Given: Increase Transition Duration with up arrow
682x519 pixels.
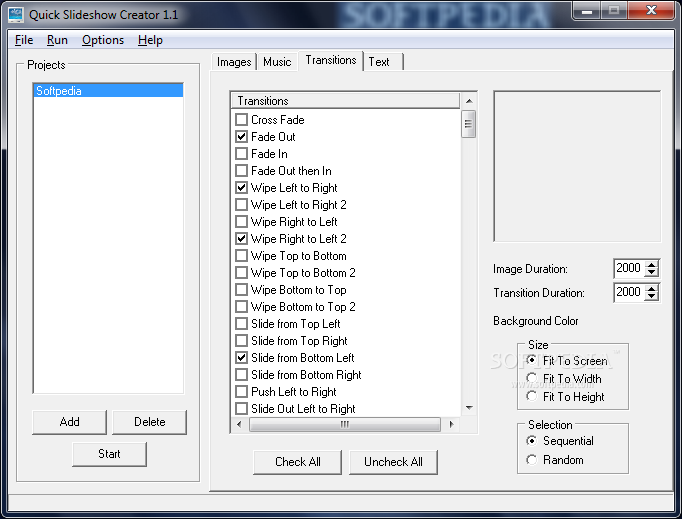Looking at the screenshot, I should pos(652,288).
